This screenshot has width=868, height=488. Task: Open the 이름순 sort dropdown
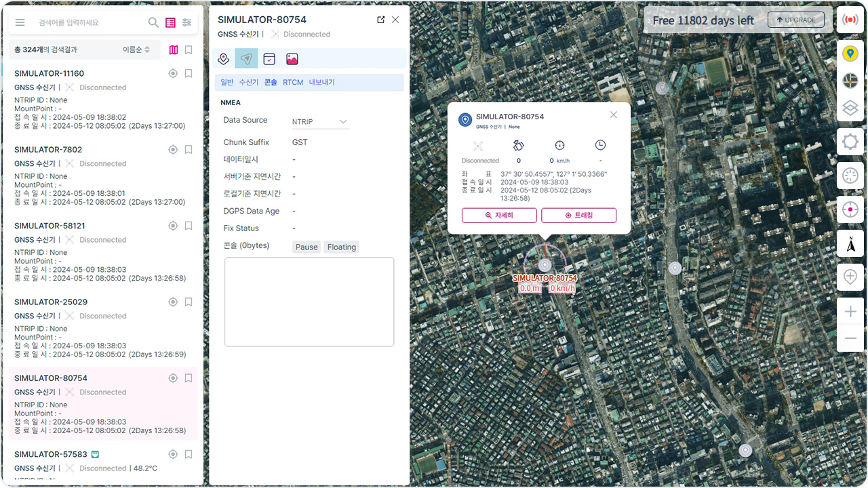point(136,49)
